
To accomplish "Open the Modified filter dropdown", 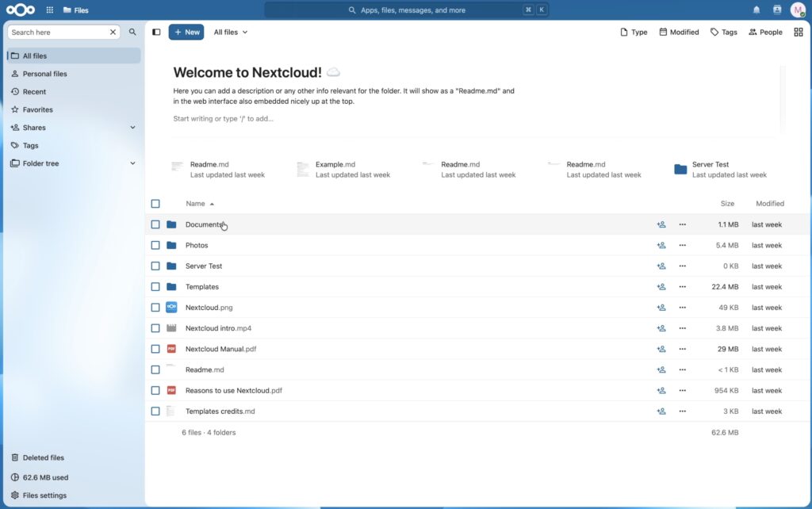I will [x=679, y=32].
